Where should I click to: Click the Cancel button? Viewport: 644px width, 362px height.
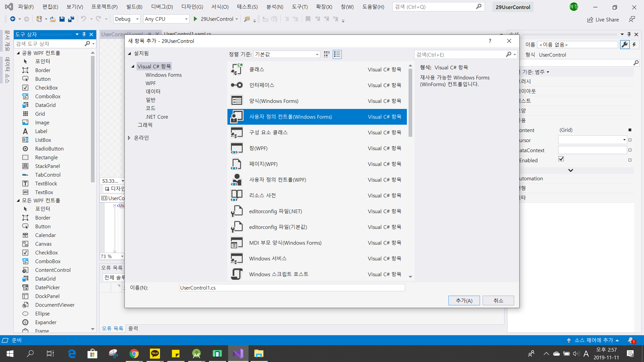coord(498,301)
